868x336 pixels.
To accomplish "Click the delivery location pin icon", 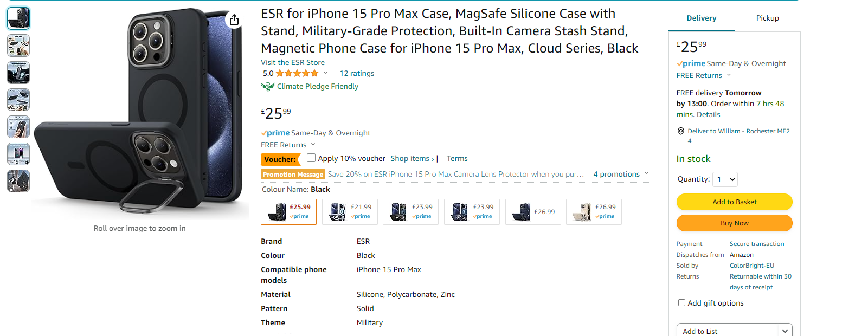I will click(x=681, y=131).
